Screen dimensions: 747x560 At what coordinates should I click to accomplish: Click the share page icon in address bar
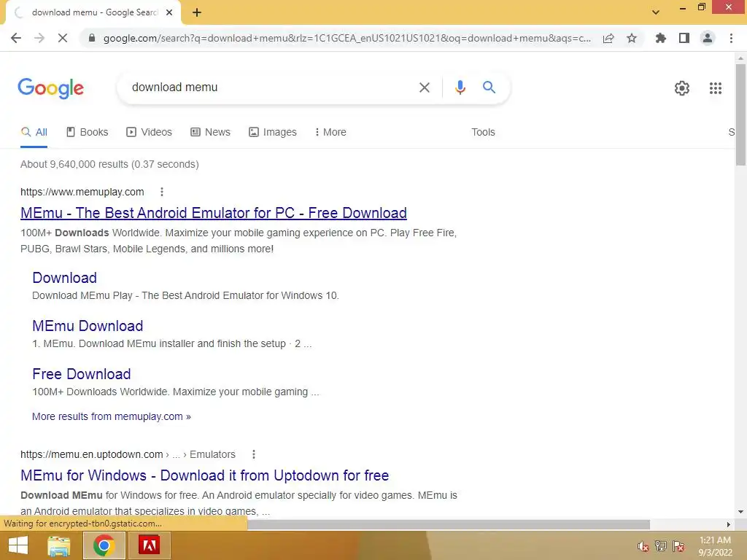[608, 38]
